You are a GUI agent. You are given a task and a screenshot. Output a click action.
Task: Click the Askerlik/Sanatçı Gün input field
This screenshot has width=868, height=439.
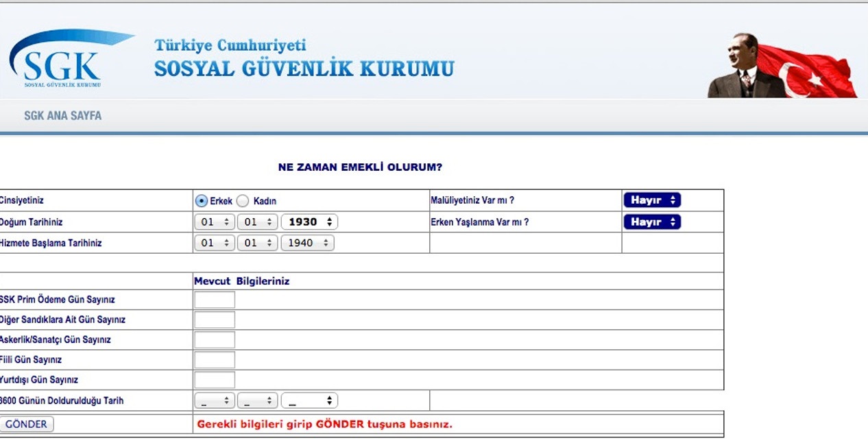[x=213, y=339]
